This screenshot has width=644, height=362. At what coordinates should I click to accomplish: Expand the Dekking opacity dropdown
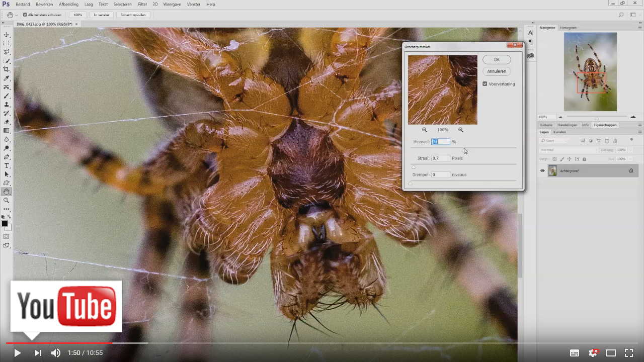pos(630,150)
